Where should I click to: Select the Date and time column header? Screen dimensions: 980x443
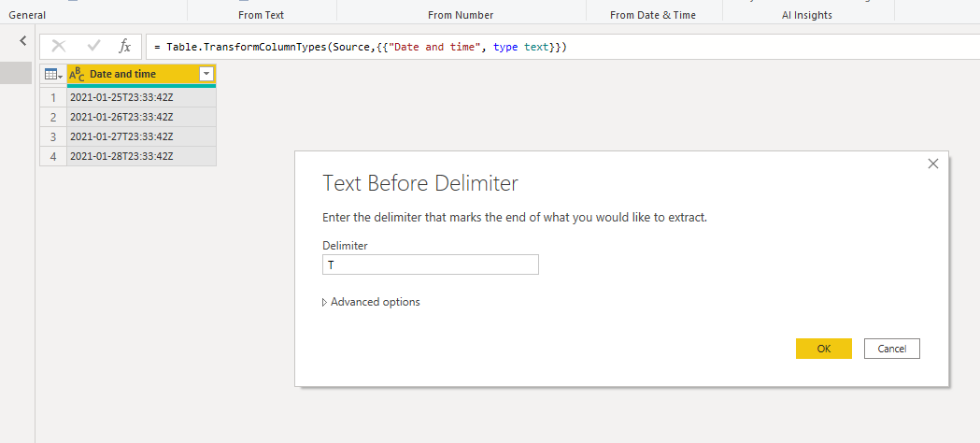(141, 75)
